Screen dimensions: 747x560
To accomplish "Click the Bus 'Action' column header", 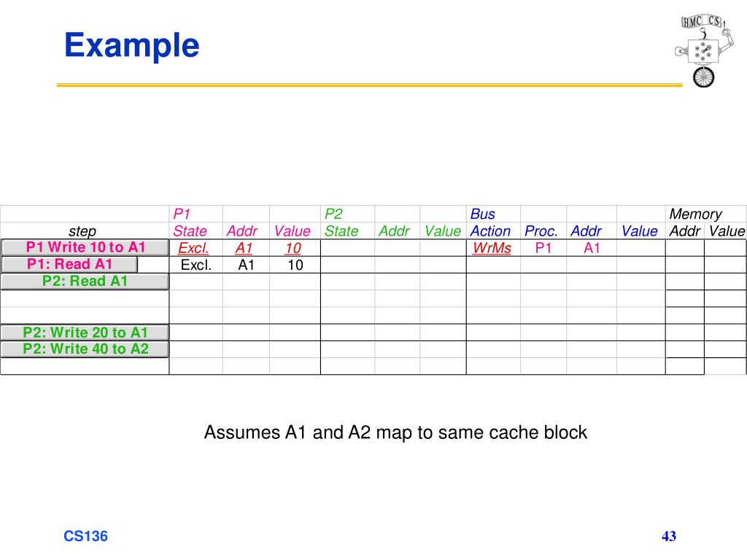I will [x=490, y=231].
